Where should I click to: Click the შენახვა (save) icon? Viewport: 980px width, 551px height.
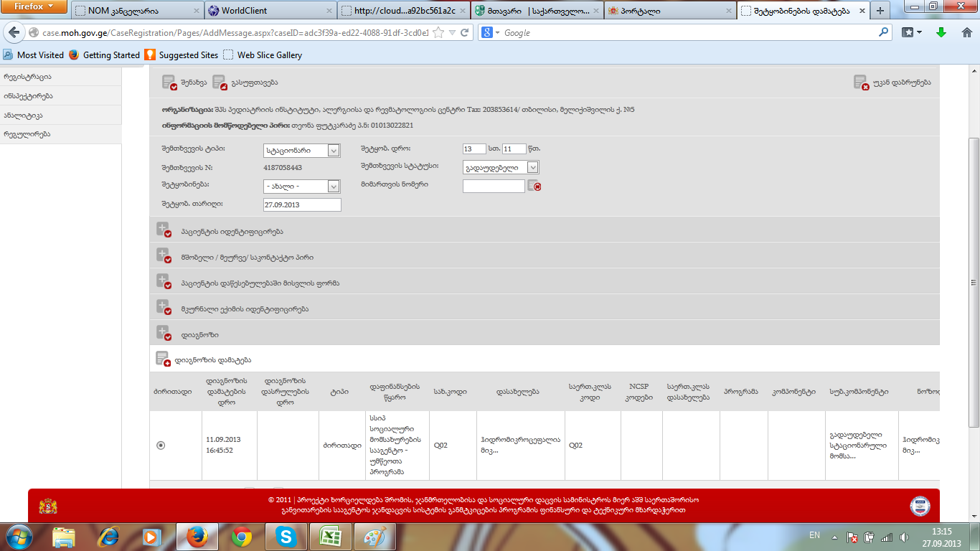pos(169,83)
